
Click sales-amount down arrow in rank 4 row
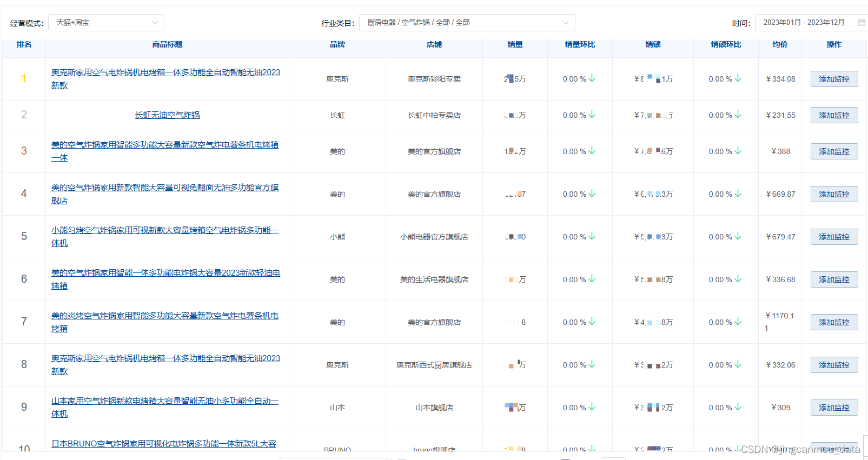(738, 194)
